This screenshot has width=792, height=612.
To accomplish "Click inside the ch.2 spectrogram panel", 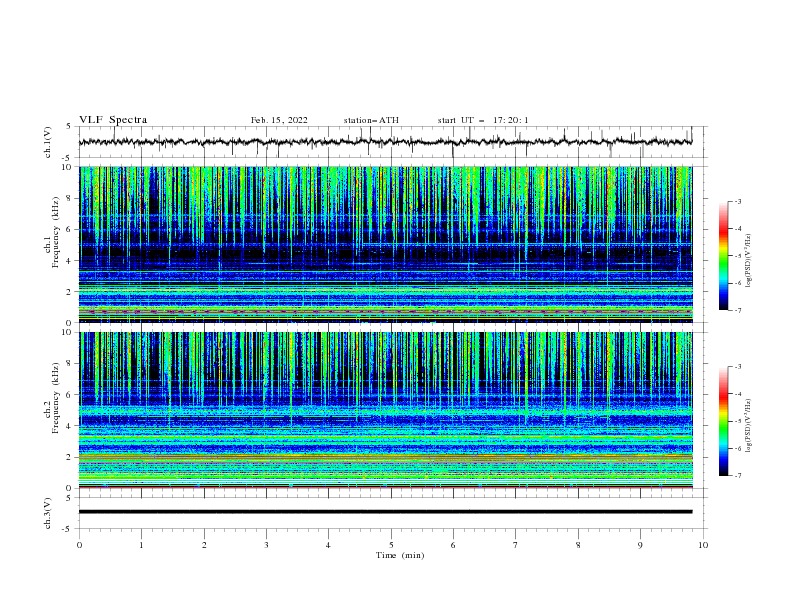I will [x=385, y=410].
